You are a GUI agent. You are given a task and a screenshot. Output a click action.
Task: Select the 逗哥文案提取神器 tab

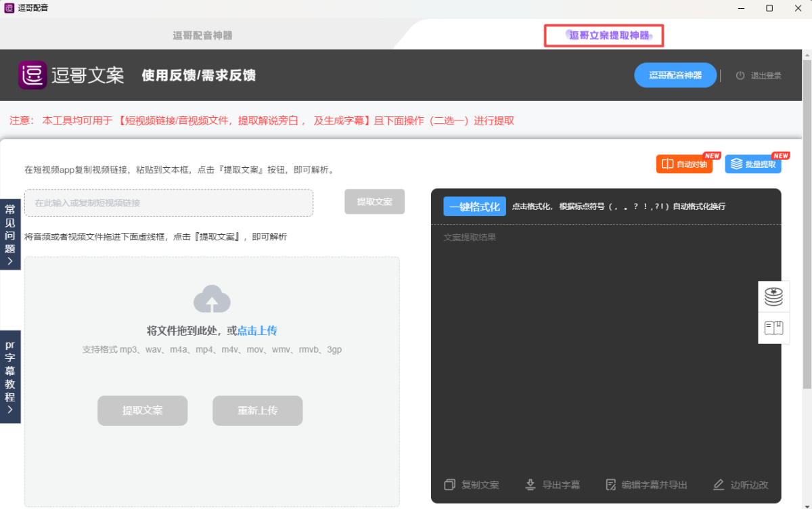pyautogui.click(x=604, y=35)
